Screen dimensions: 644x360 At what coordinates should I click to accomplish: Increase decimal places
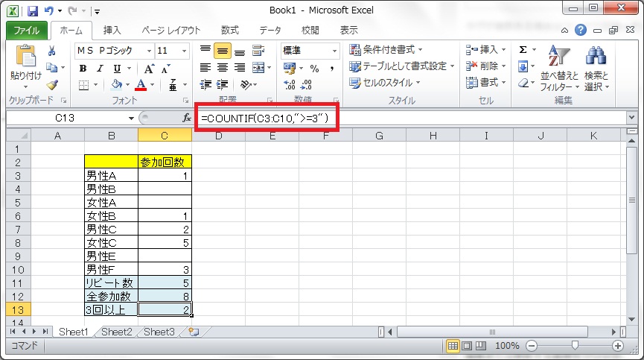290,85
